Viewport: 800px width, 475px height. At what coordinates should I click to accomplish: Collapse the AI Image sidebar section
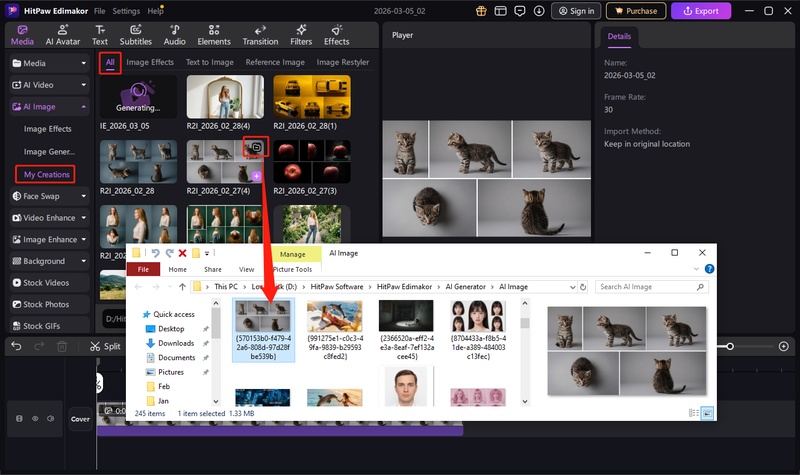(84, 106)
